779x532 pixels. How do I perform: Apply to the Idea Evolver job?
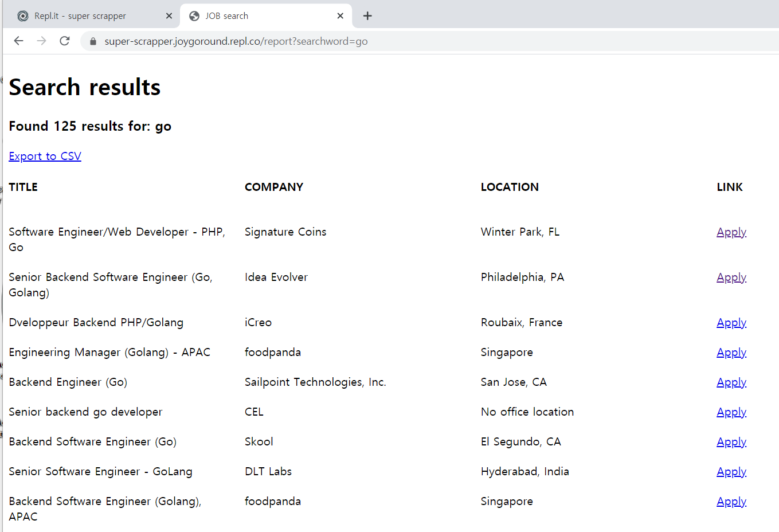(x=731, y=277)
